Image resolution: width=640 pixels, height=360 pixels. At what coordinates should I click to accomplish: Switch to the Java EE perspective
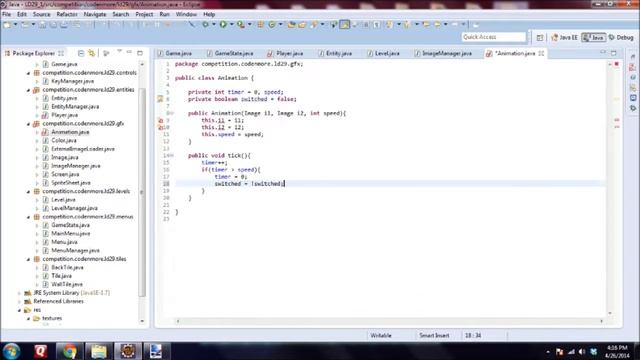[x=564, y=38]
